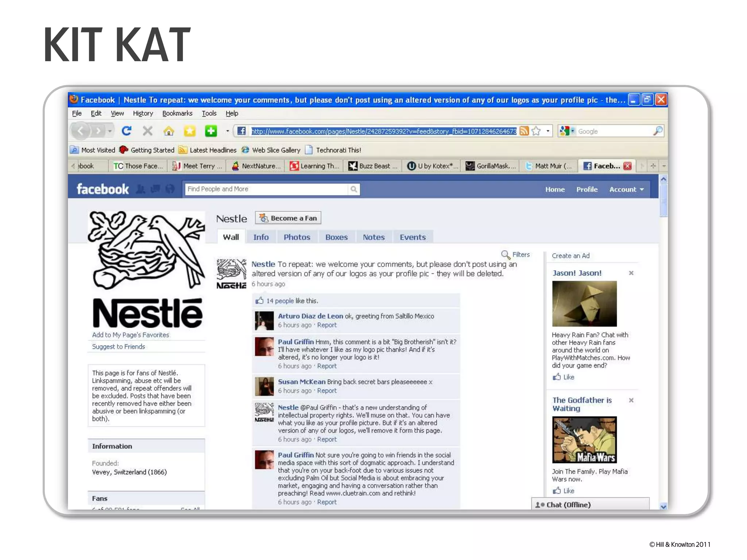Image resolution: width=747 pixels, height=560 pixels.
Task: Click the browser Back arrow button
Action: (x=81, y=131)
